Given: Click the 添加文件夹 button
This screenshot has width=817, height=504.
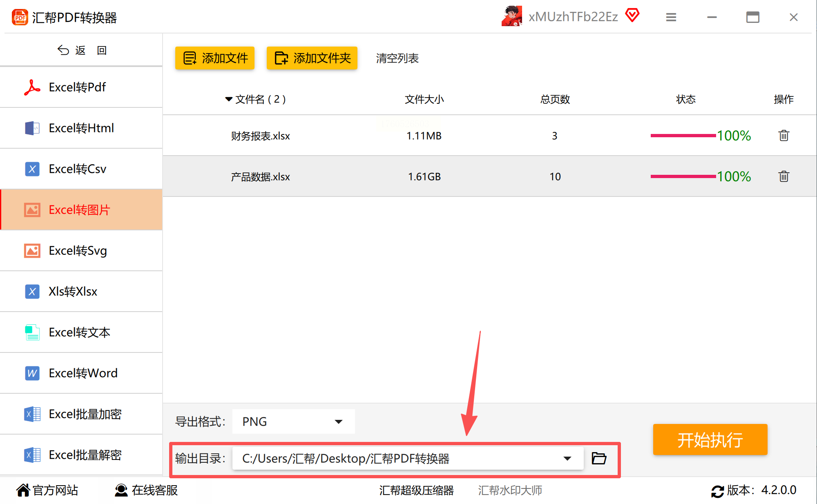Looking at the screenshot, I should [312, 58].
